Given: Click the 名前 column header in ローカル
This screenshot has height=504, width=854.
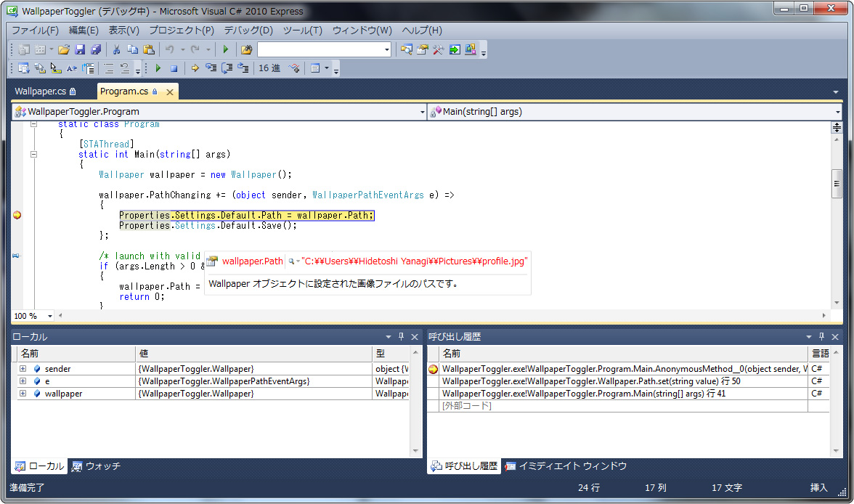Looking at the screenshot, I should [76, 354].
